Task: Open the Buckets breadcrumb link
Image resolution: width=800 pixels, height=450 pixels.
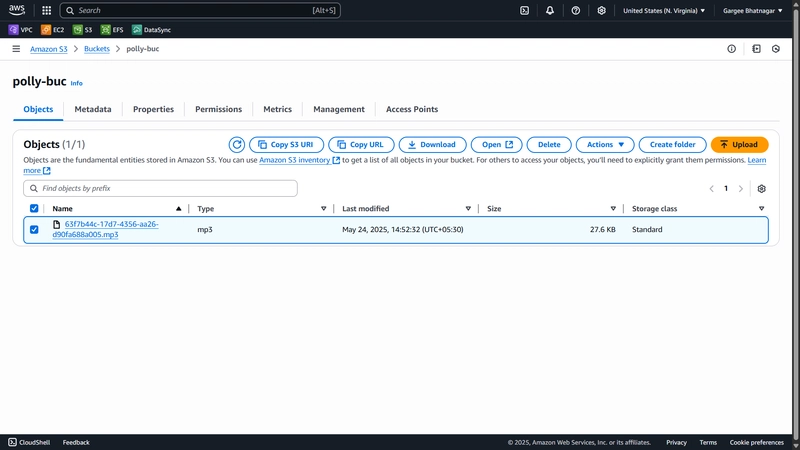Action: click(x=97, y=49)
